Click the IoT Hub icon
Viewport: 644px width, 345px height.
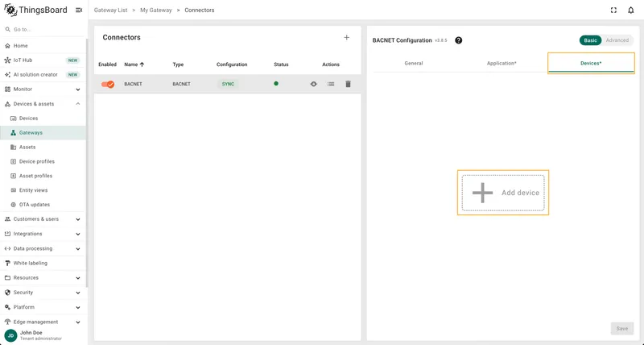click(x=7, y=60)
